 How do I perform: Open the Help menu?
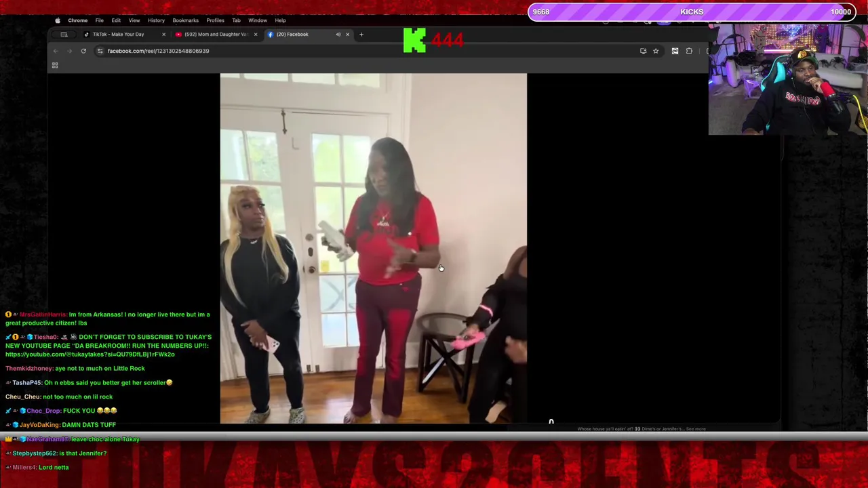click(280, 20)
